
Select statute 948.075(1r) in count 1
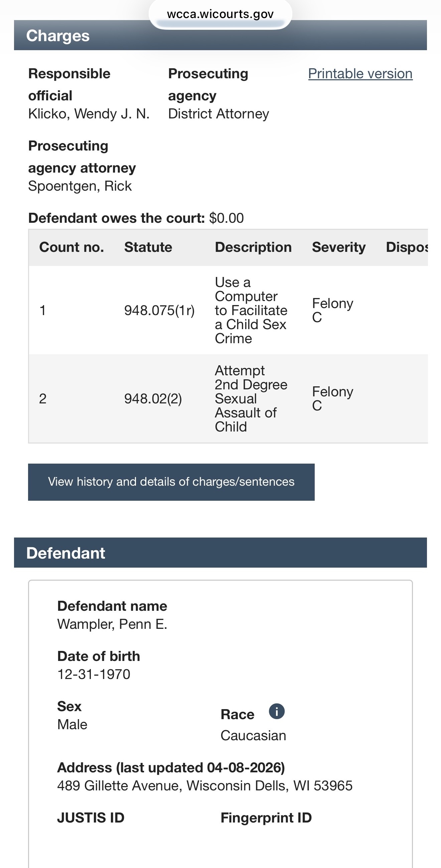pyautogui.click(x=159, y=310)
